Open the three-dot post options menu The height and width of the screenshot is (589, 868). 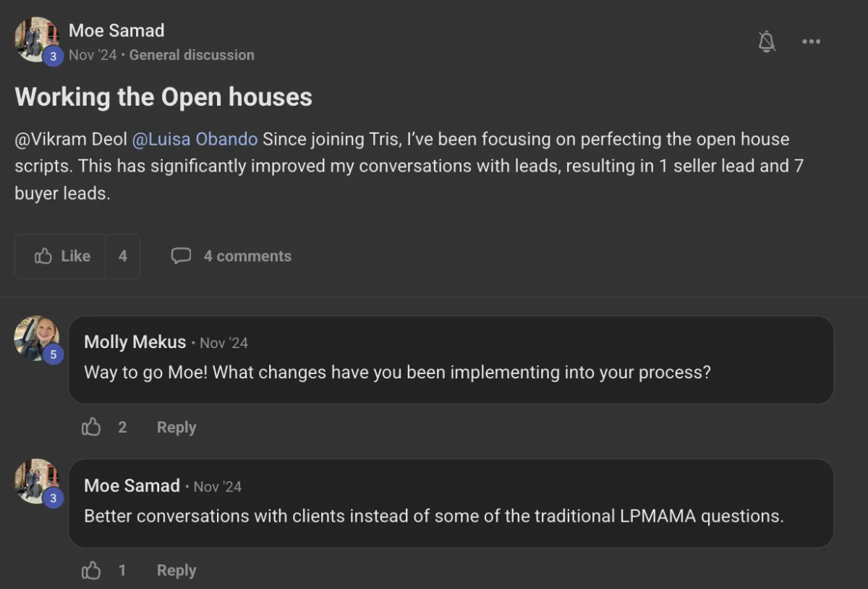coord(812,42)
